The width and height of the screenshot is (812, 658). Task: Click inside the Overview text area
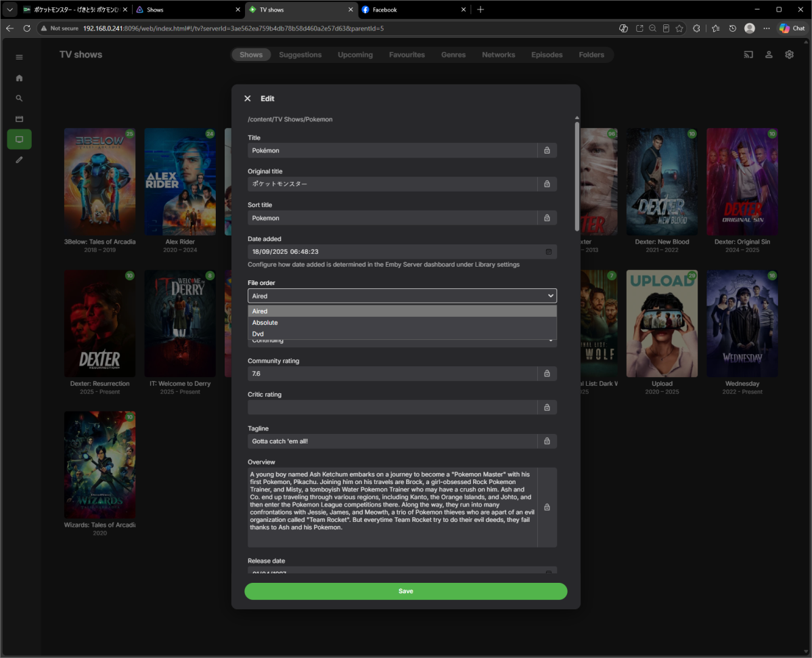pos(392,507)
